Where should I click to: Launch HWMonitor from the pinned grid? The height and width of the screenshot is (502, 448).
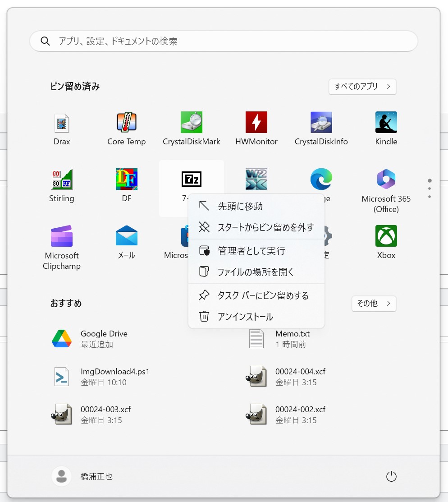(256, 129)
